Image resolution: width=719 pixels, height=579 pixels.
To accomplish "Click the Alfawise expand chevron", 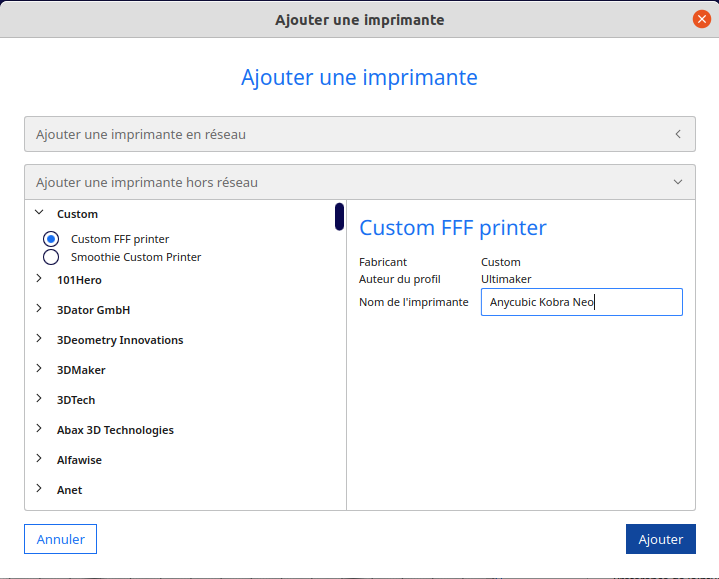I will tap(39, 459).
